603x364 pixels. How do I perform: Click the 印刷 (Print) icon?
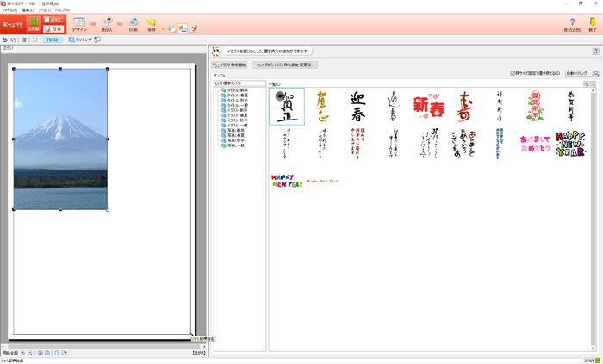[x=133, y=24]
